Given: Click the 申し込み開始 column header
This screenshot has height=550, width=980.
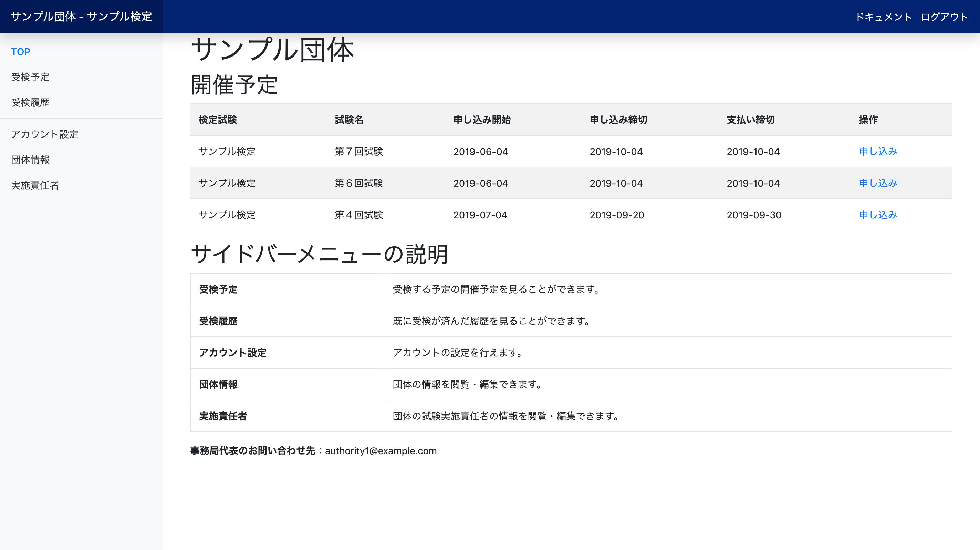Looking at the screenshot, I should [x=482, y=120].
